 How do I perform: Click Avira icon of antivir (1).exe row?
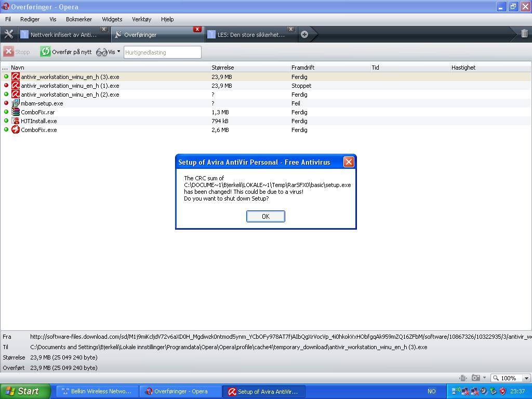click(16, 86)
